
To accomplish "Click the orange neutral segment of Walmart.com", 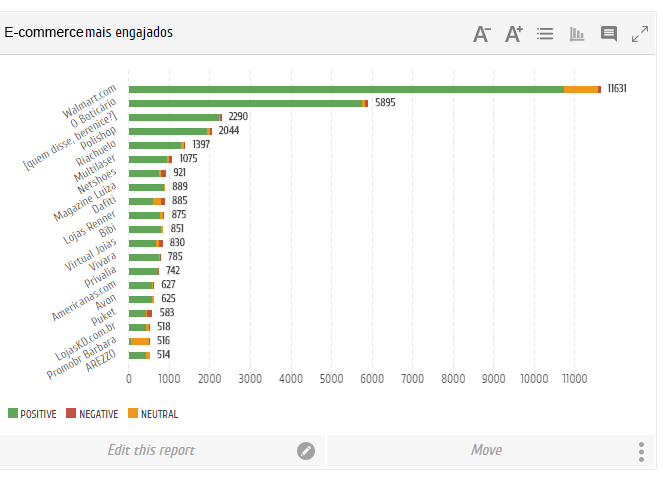I will point(581,89).
